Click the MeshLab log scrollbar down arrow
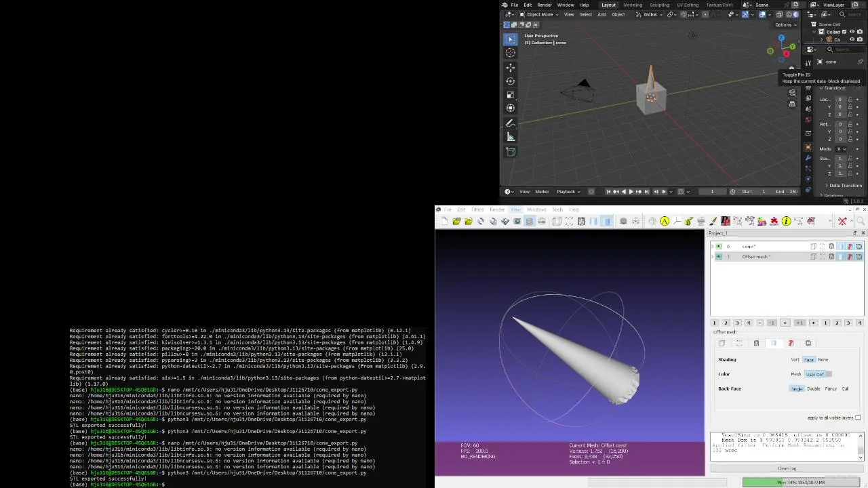 pyautogui.click(x=861, y=457)
